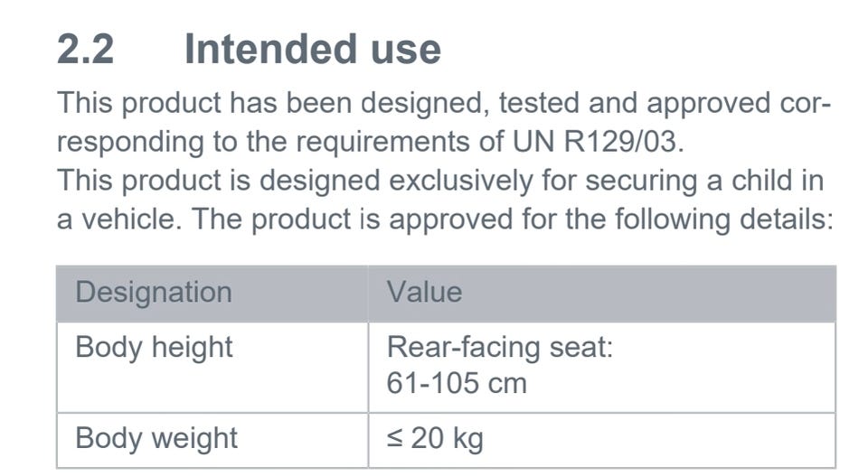
Task: Click the "Designation" table header cell
Action: click(153, 293)
